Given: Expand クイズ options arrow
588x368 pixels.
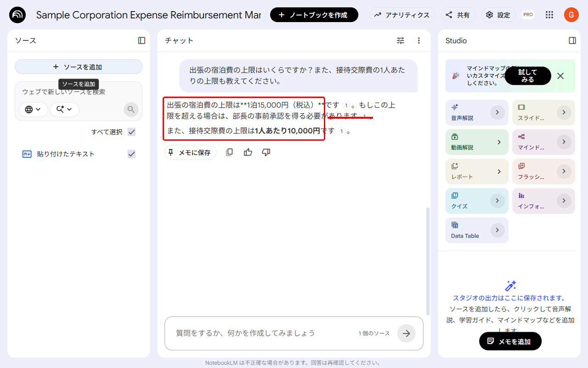Looking at the screenshot, I should point(498,201).
